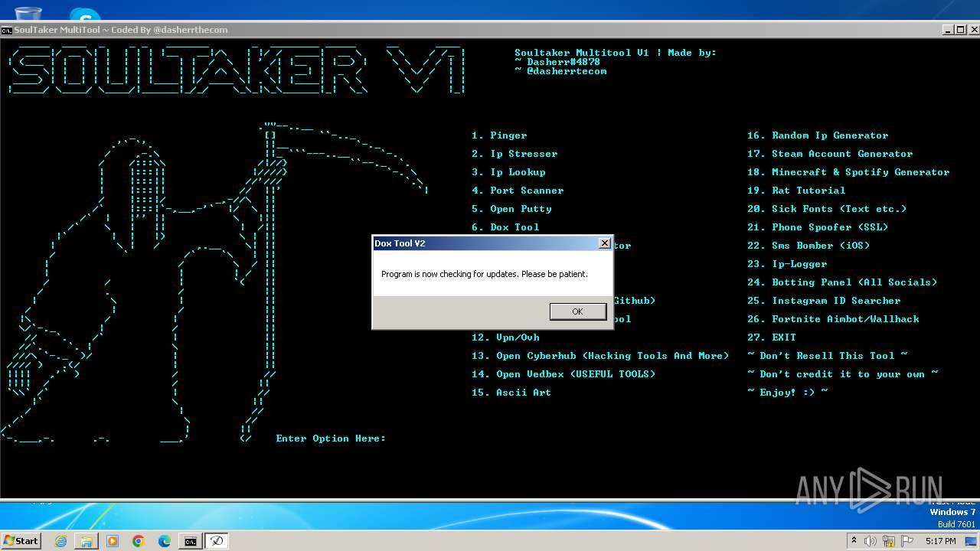Open Windows Explorer folder taskbar icon
Image resolution: width=980 pixels, height=551 pixels.
click(x=87, y=541)
